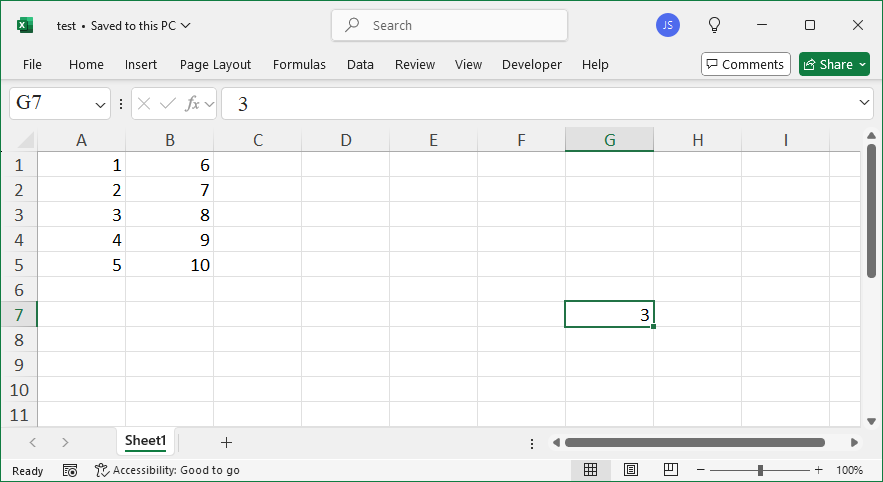This screenshot has width=883, height=482.
Task: Click the 100% zoom level
Action: [849, 470]
